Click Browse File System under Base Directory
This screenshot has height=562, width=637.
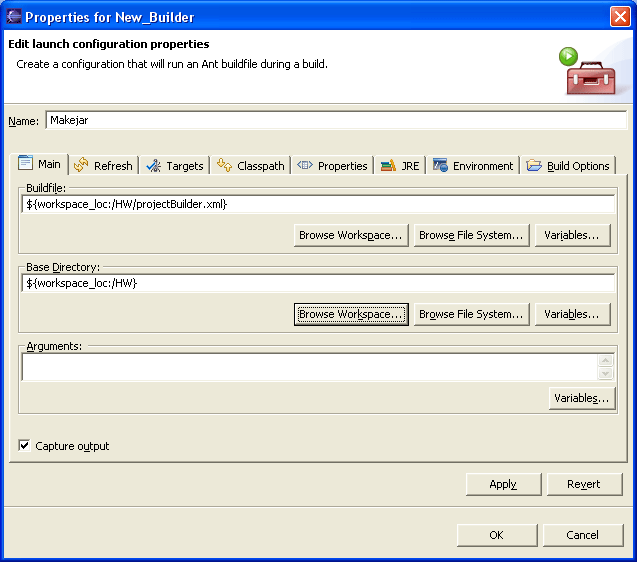pos(471,314)
